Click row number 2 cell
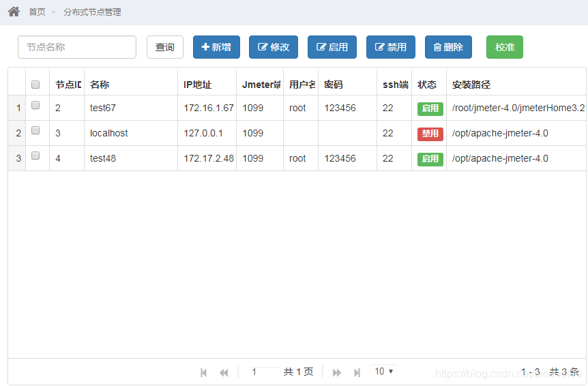The width and height of the screenshot is (588, 386). [17, 133]
